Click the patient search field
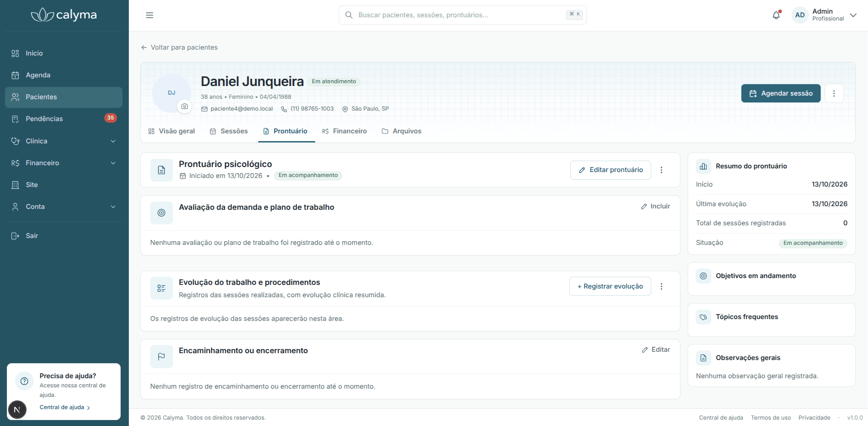The height and width of the screenshot is (426, 868). [x=463, y=15]
